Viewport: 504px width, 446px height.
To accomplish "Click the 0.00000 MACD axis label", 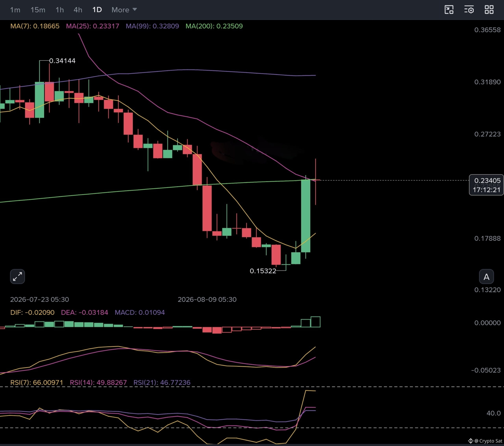I will 487,323.
